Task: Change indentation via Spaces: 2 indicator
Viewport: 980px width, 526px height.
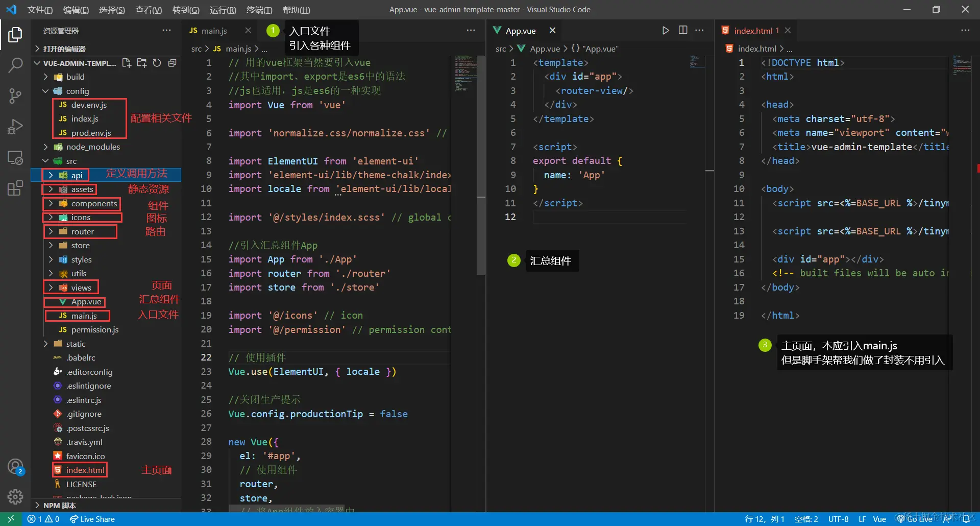Action: 806,519
